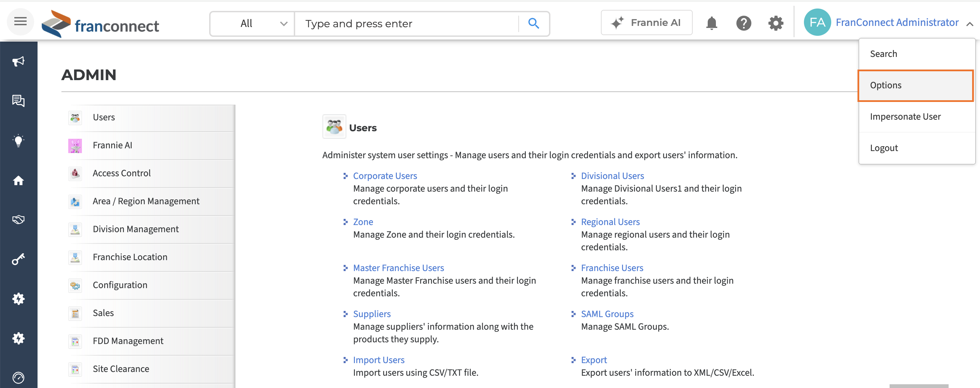Click the search magnifier icon
This screenshot has height=388, width=980.
533,24
